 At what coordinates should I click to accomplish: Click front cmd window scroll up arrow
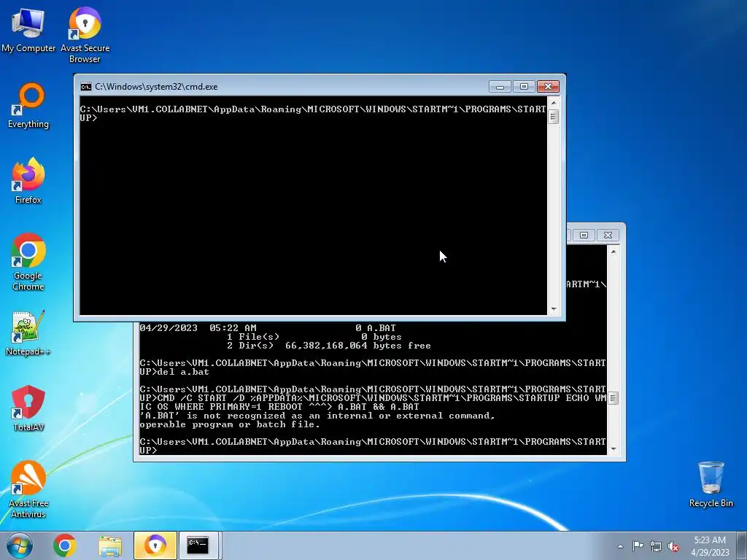554,102
